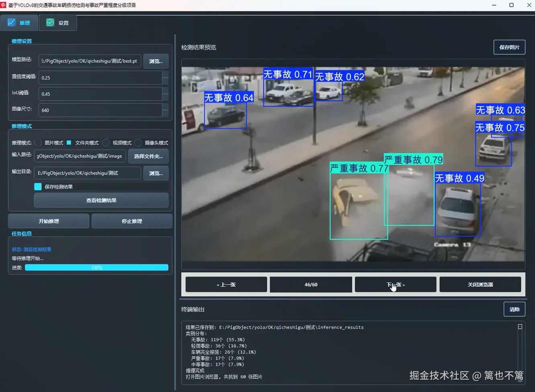The height and width of the screenshot is (392, 535).
Task: Select the 文件夹模式 radio button
Action: point(69,142)
